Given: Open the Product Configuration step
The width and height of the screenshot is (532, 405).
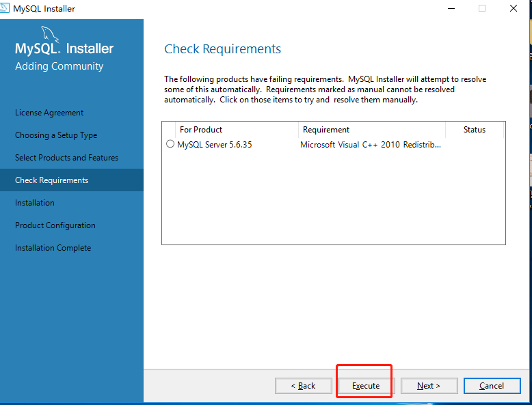Looking at the screenshot, I should click(x=55, y=225).
